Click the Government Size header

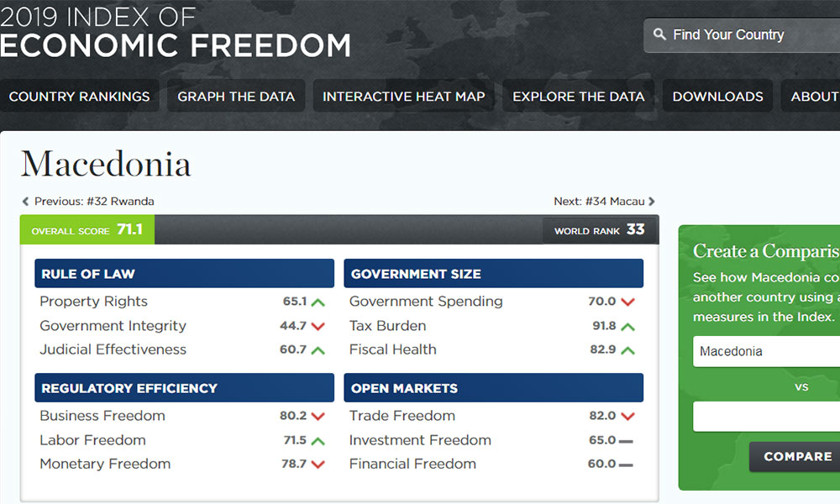tap(493, 273)
